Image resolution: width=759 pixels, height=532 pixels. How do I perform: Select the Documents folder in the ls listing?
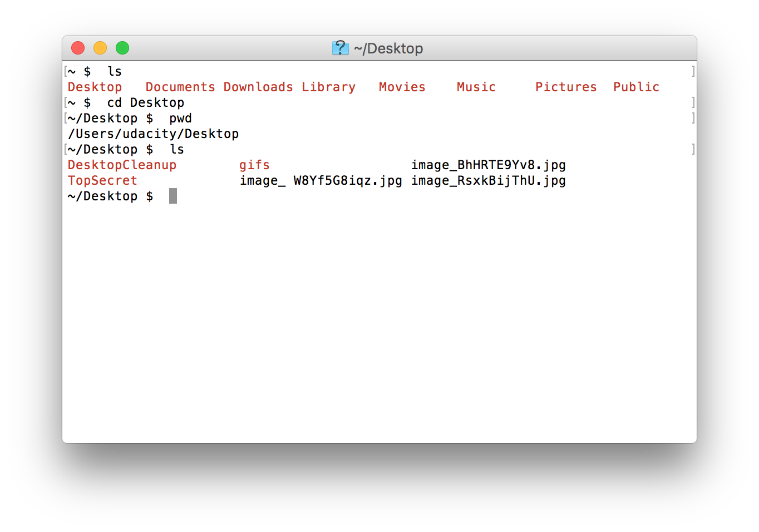180,87
